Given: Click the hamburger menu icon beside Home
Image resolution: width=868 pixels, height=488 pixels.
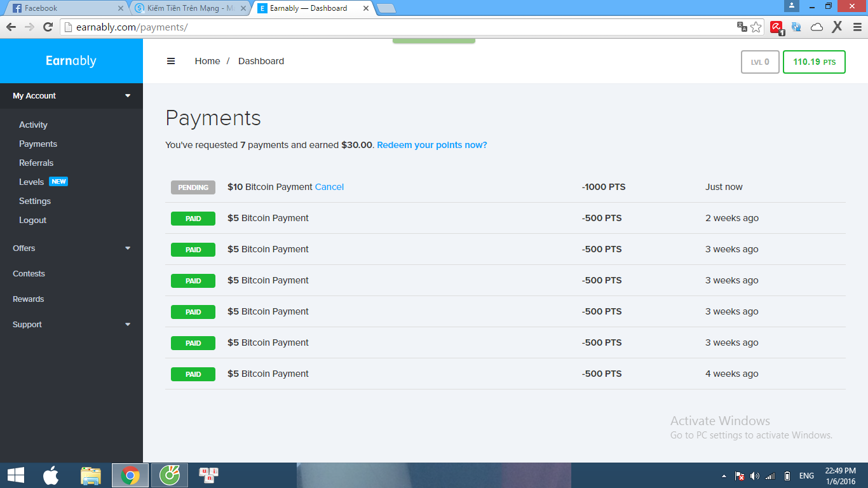Looking at the screenshot, I should click(171, 61).
